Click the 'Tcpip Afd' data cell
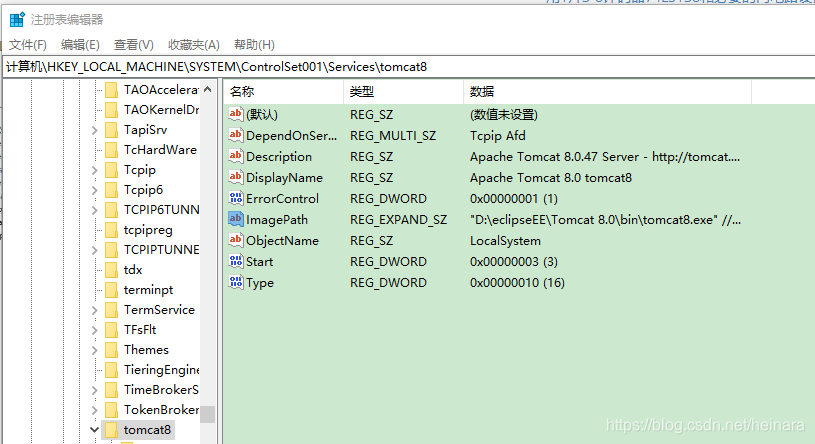This screenshot has width=815, height=444. tap(497, 136)
